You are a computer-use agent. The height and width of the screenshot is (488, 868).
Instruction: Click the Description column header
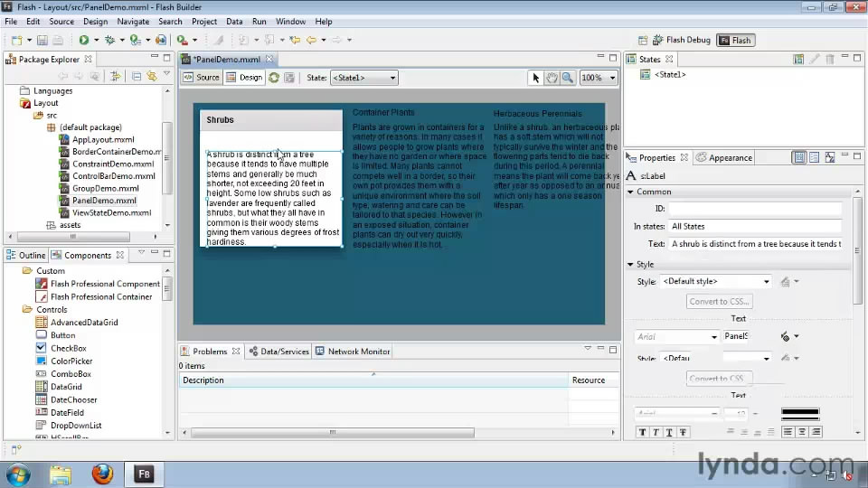click(373, 380)
